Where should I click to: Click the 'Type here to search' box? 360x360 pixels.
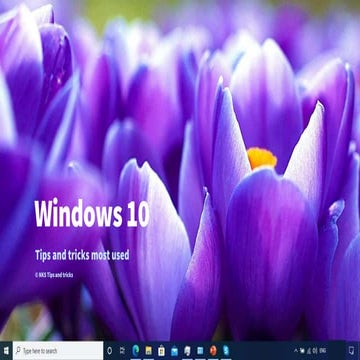58,350
